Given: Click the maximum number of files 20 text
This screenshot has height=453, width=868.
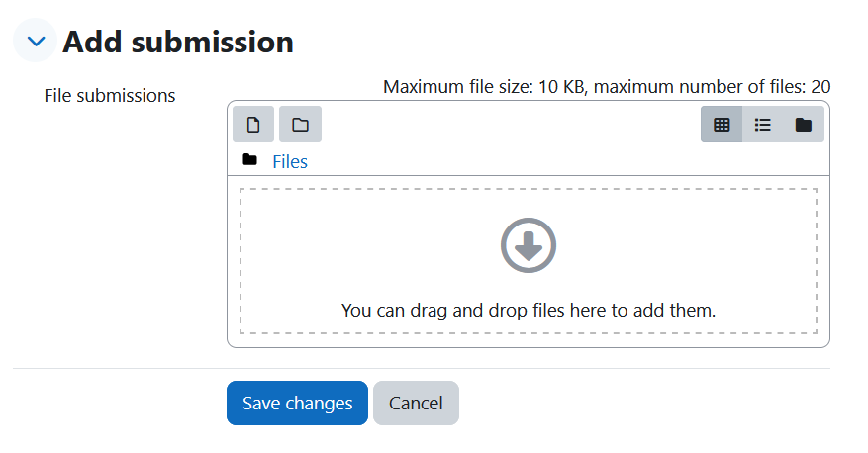Looking at the screenshot, I should coord(712,87).
